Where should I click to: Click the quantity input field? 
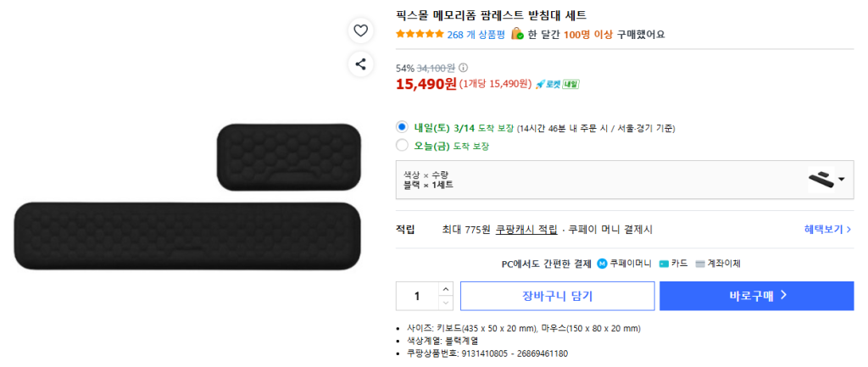[x=417, y=296]
